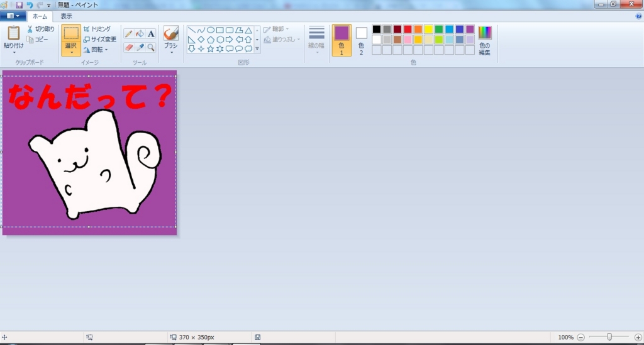
Task: Pick the red color swatch
Action: coord(408,29)
